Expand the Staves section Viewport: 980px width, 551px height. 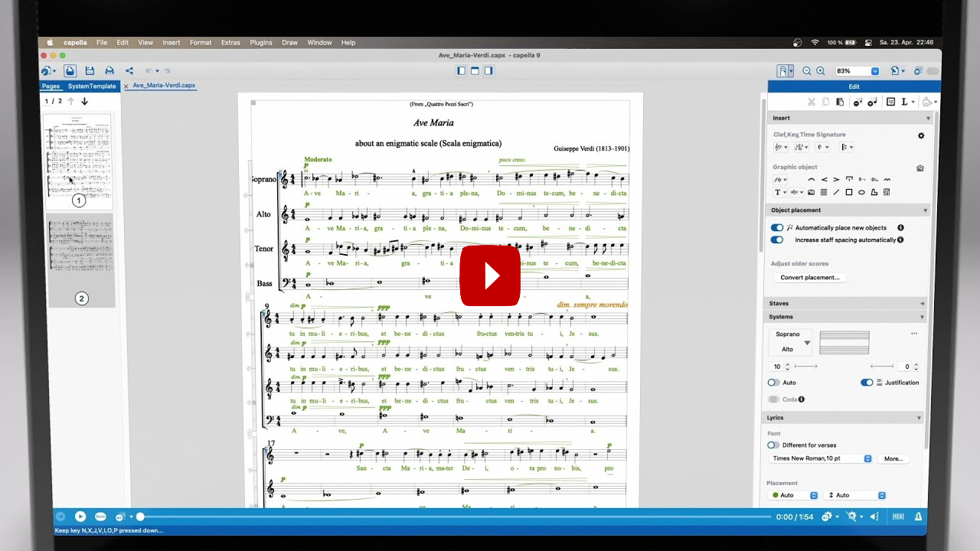click(922, 304)
